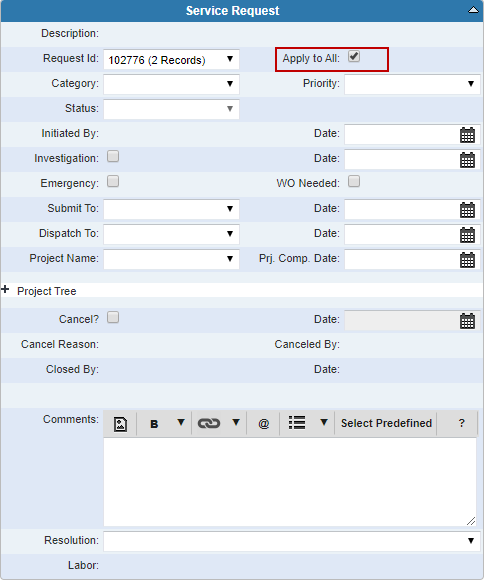Open the Request Id dropdown
The height and width of the screenshot is (580, 484).
pyautogui.click(x=171, y=60)
